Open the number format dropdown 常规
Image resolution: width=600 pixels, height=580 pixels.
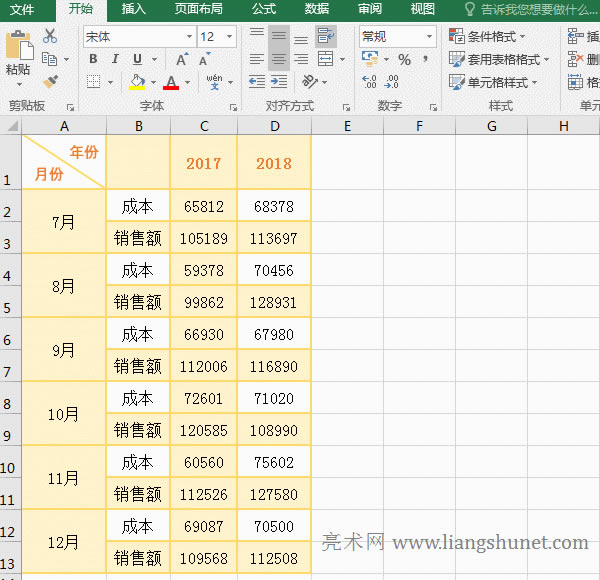(x=429, y=37)
